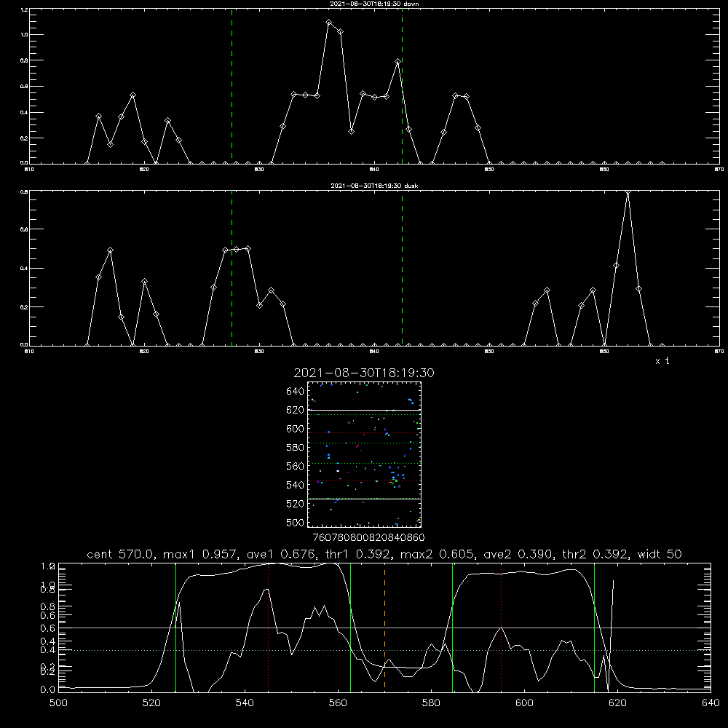Click the solid green line at 615 in bottom plot

(594, 628)
